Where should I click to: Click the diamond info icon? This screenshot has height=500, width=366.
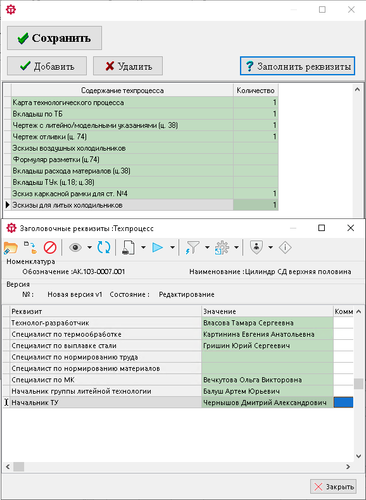pyautogui.click(x=285, y=248)
